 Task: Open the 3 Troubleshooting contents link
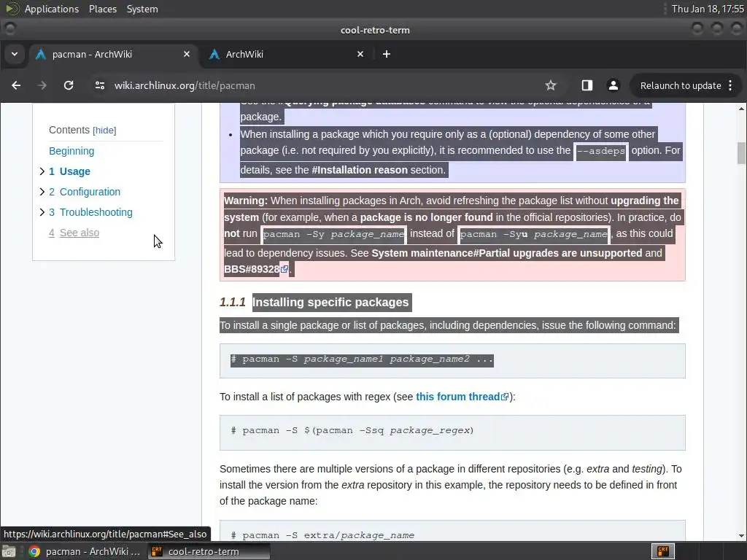(90, 212)
